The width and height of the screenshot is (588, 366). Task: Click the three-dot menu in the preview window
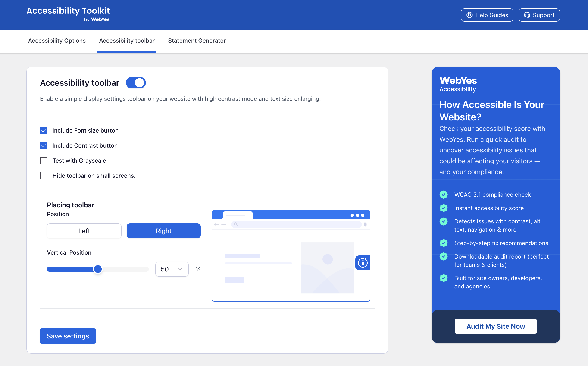coord(357,215)
